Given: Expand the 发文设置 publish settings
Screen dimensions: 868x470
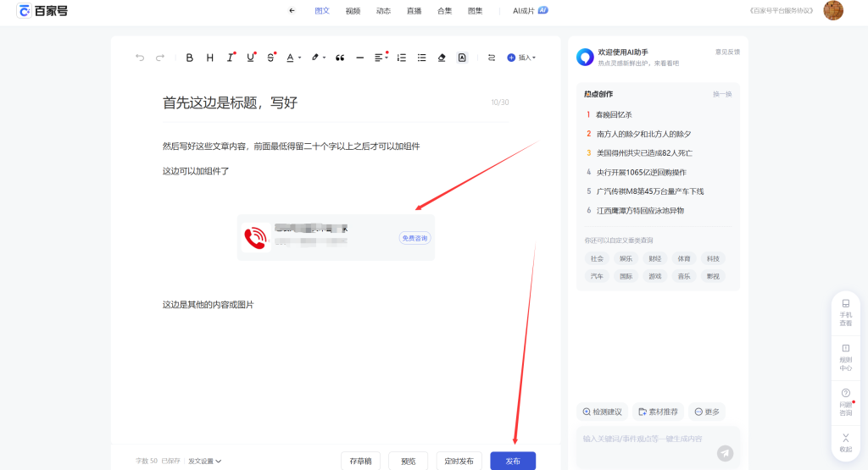Looking at the screenshot, I should [204, 461].
